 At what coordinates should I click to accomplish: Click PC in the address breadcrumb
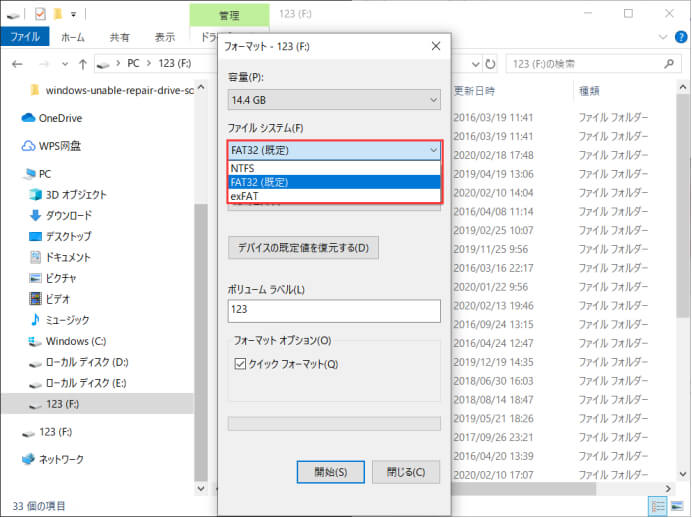point(133,64)
